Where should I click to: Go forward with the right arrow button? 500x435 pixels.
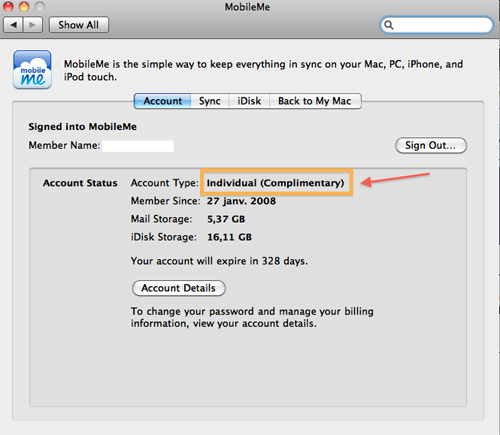tap(33, 25)
